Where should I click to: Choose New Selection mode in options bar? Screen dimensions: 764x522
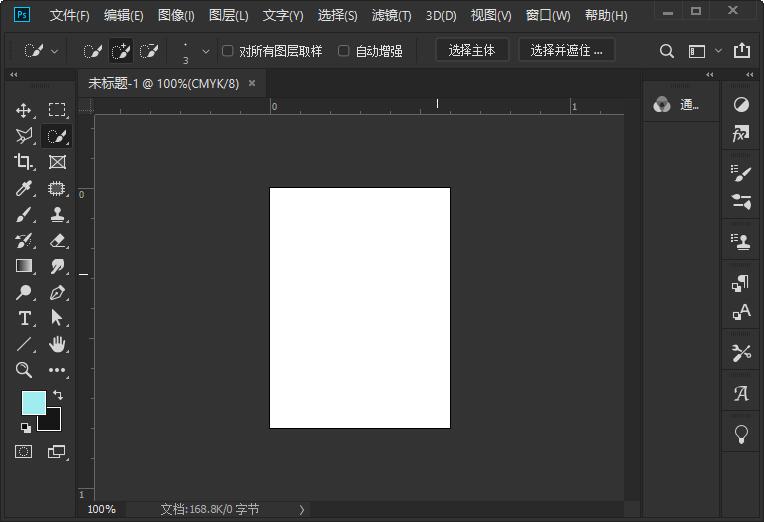point(92,51)
